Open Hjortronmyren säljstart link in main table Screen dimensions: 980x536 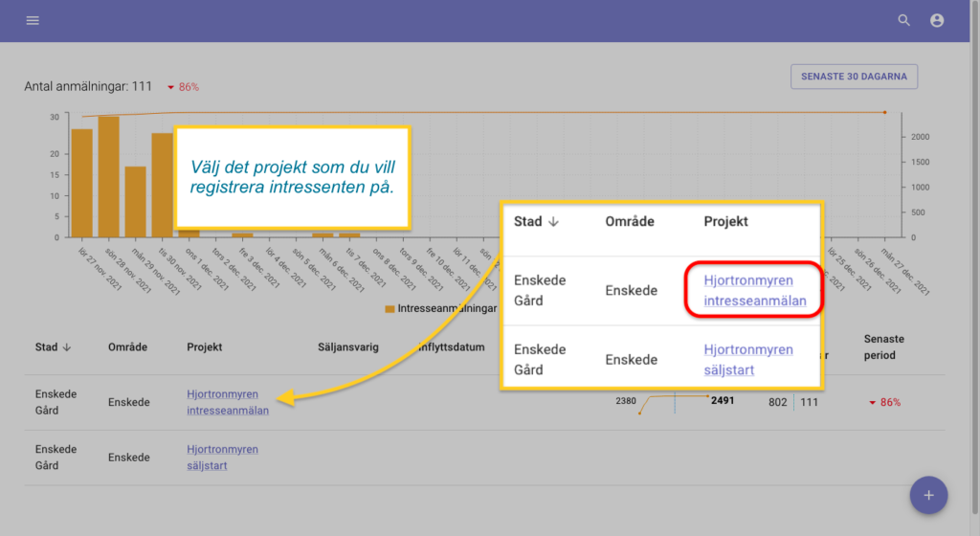click(222, 458)
